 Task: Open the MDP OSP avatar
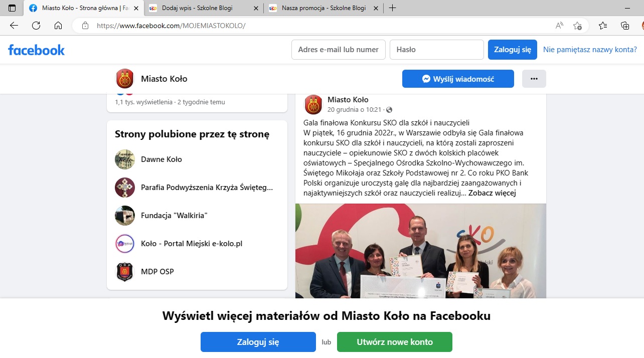point(125,272)
